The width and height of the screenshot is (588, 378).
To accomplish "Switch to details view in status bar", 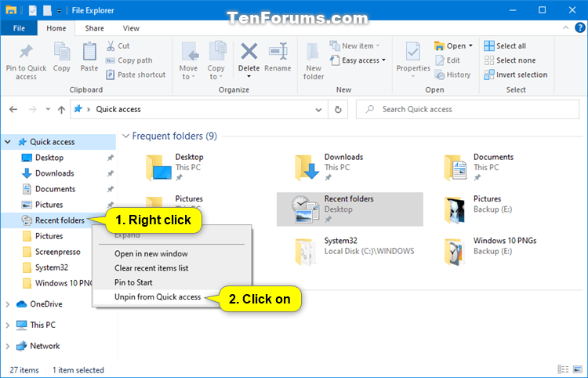I will pyautogui.click(x=563, y=369).
